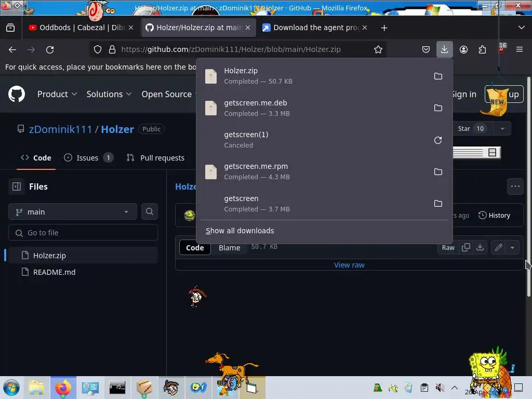Select the Code view button
This screenshot has height=399, width=532.
(195, 248)
